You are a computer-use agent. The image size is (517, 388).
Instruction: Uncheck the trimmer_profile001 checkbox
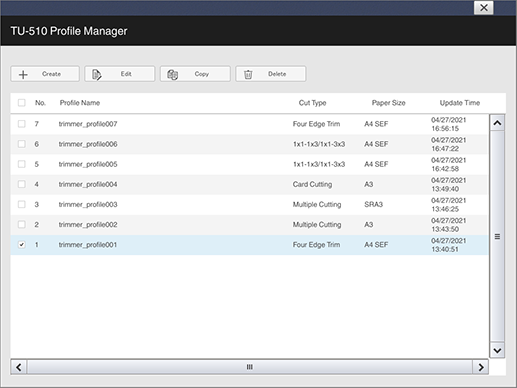click(x=21, y=245)
